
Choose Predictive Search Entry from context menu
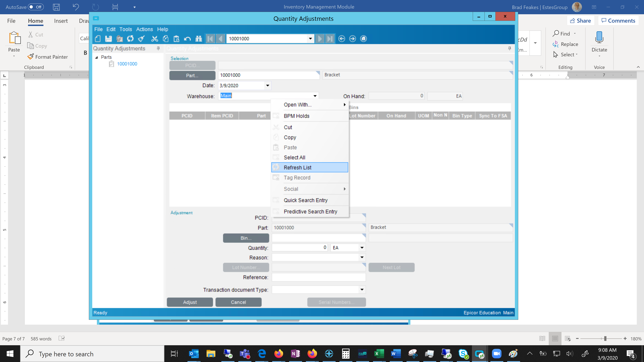tap(310, 212)
